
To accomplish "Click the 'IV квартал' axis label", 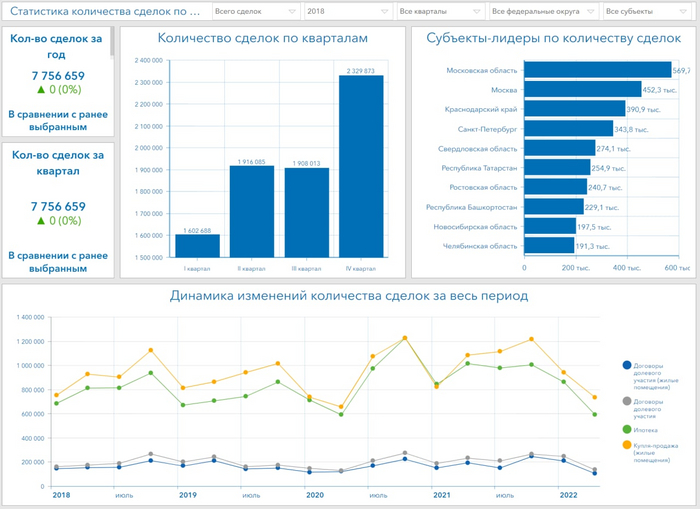I will pyautogui.click(x=361, y=269).
